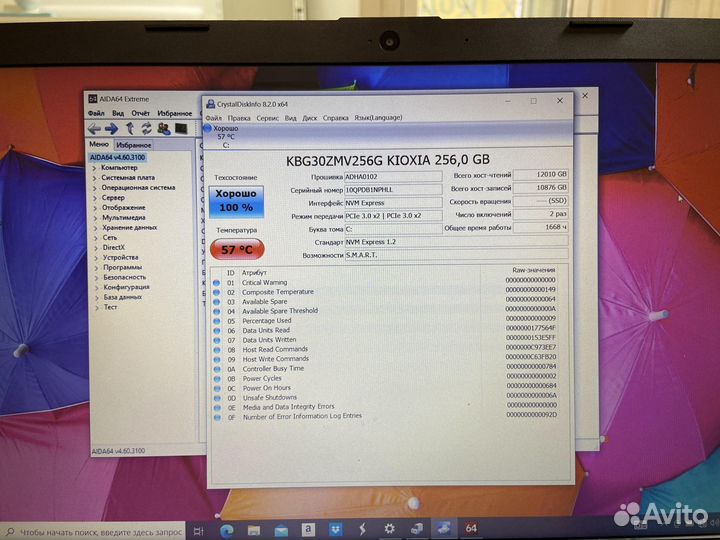The height and width of the screenshot is (540, 720).
Task: Switch to the Избранное tab in AIDA64
Action: coord(133,145)
